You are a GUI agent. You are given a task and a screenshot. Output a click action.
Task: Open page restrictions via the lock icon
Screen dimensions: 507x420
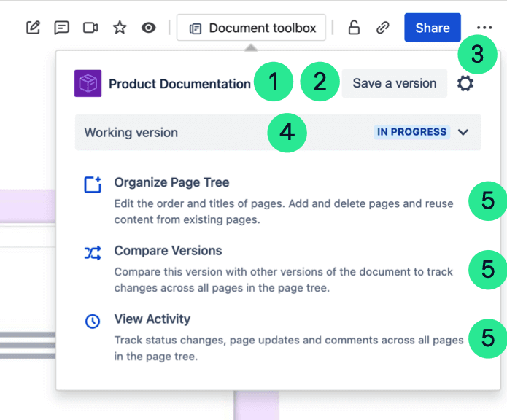point(354,28)
